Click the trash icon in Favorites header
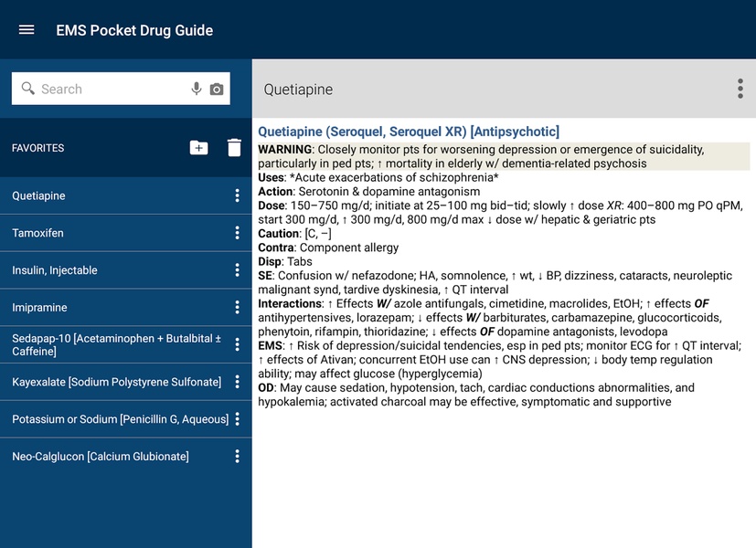The width and height of the screenshot is (756, 548). tap(234, 147)
